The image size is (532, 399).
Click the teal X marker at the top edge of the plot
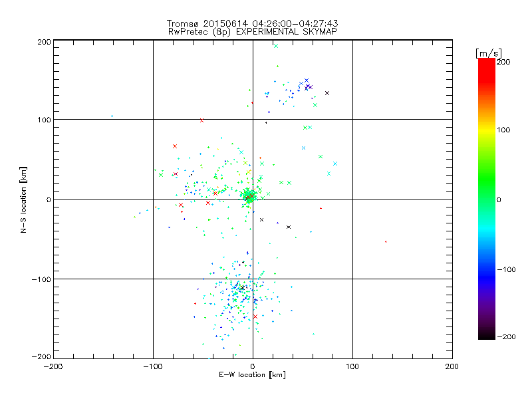coord(276,46)
